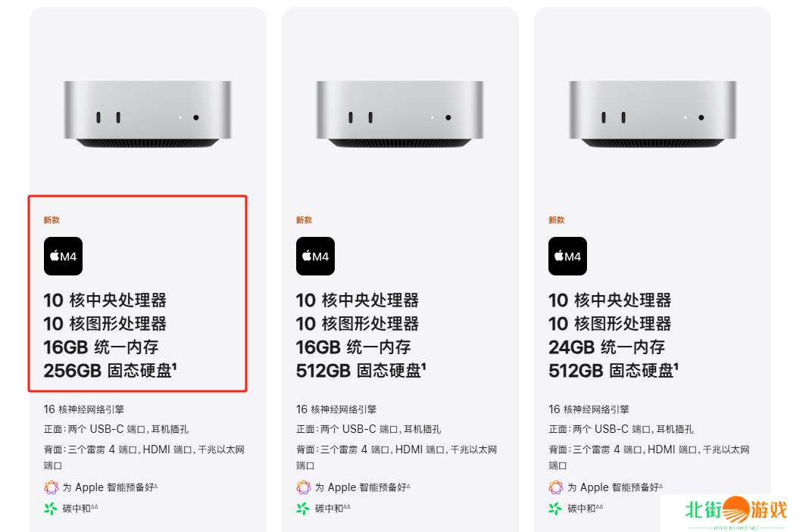This screenshot has width=812, height=532.
Task: Click the M4 chip icon in third card
Action: [567, 257]
